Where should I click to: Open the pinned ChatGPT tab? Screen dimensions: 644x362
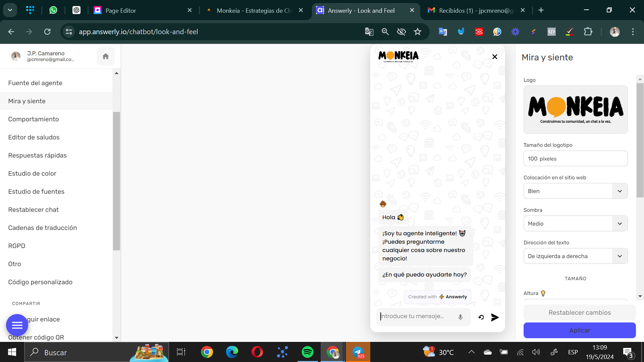[x=76, y=10]
